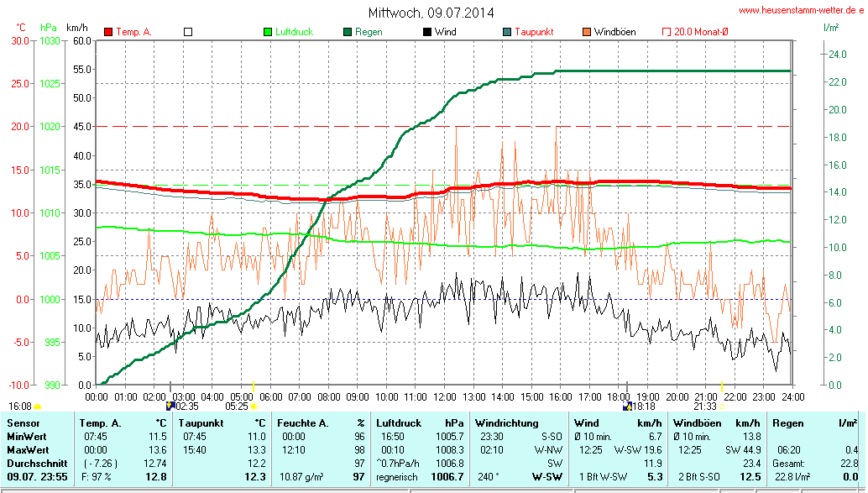Image resolution: width=868 pixels, height=493 pixels.
Task: Toggle the empty white legend box
Action: [188, 32]
